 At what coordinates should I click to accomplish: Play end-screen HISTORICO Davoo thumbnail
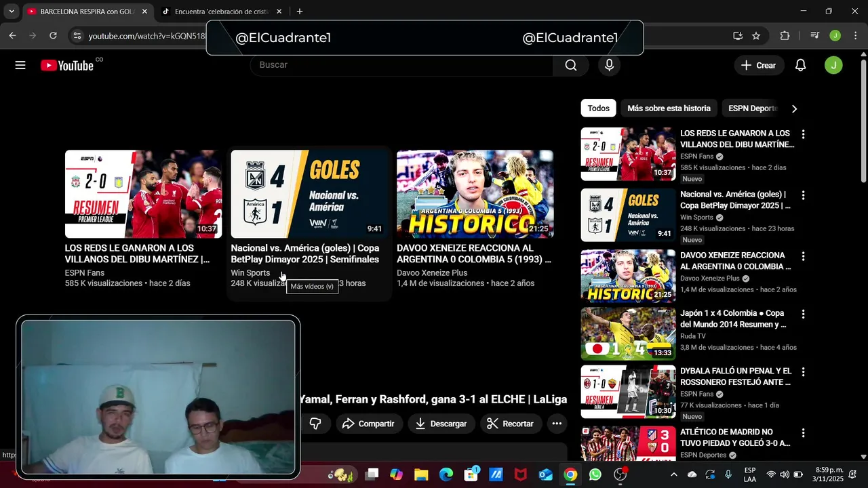(x=475, y=194)
